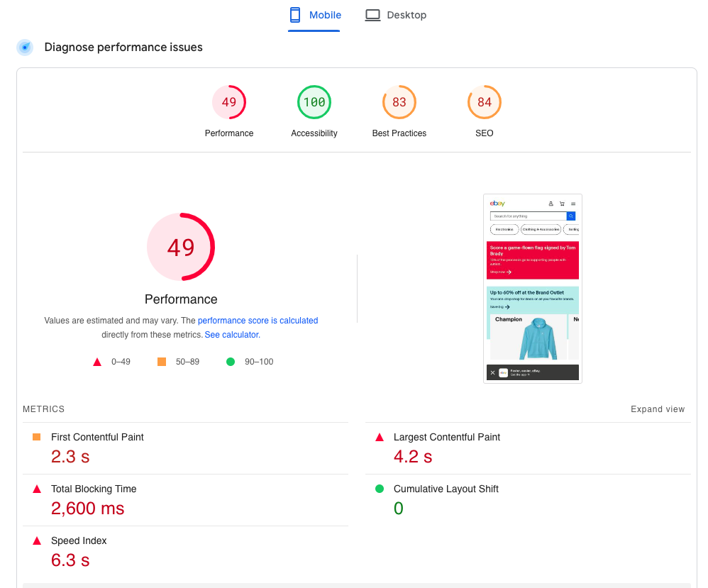
Task: Click the eBay page screenshot thumbnail
Action: point(532,288)
